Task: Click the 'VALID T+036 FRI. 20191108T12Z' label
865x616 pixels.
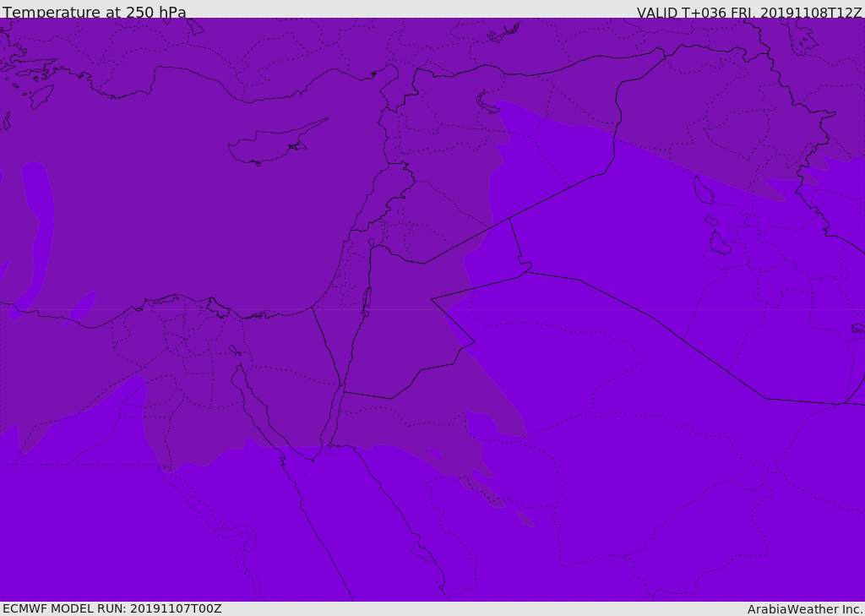Action: click(x=748, y=13)
